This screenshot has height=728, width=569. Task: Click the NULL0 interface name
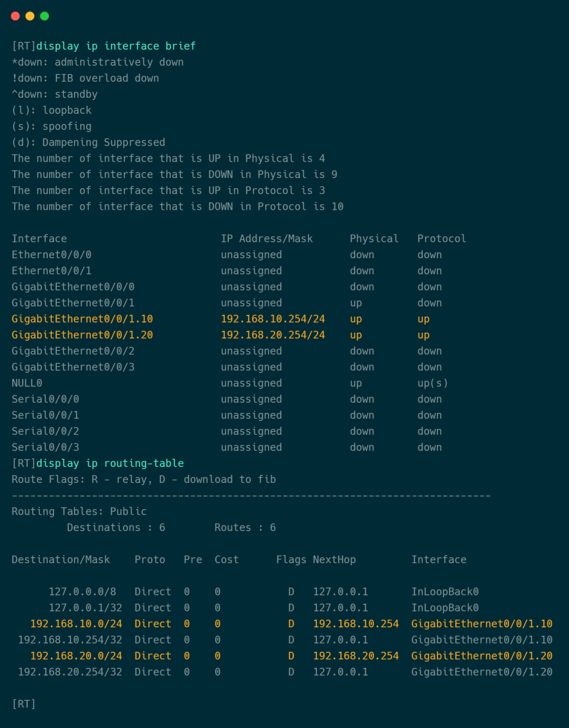tap(27, 383)
